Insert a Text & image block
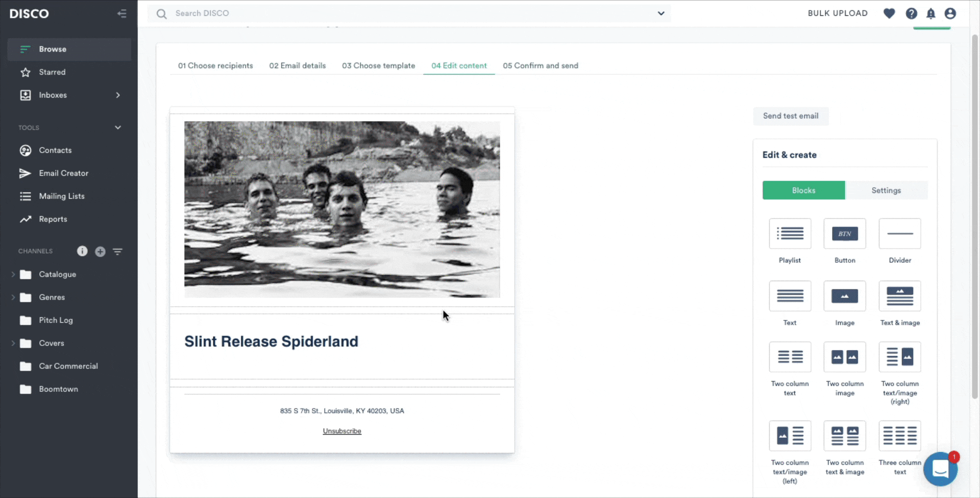The width and height of the screenshot is (980, 498). (900, 296)
